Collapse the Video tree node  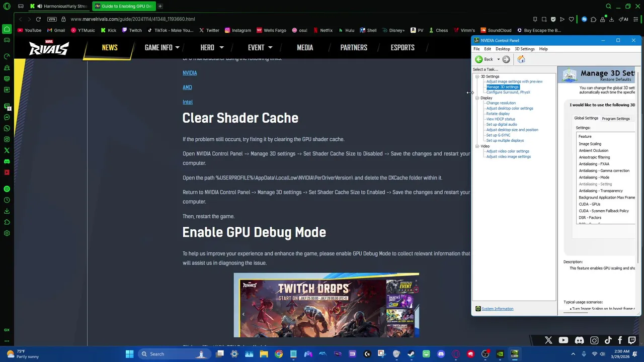tap(477, 146)
